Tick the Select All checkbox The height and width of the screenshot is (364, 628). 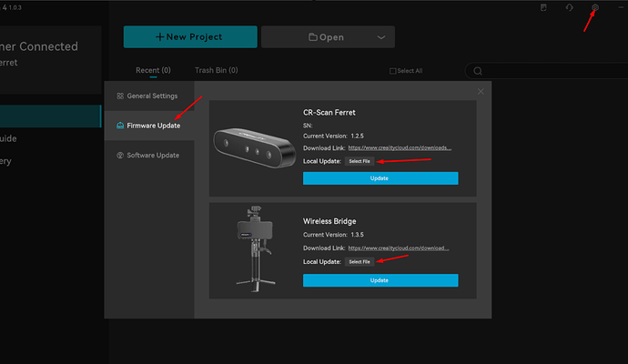392,71
